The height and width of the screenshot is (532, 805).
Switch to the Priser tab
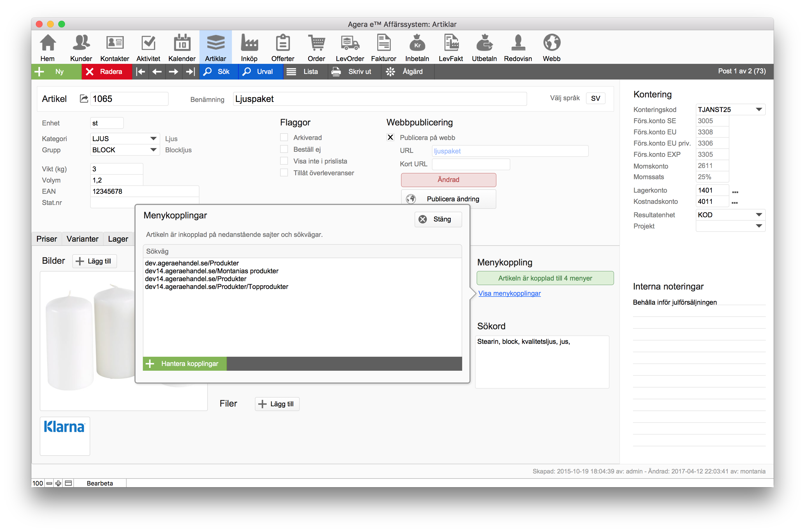pyautogui.click(x=47, y=239)
